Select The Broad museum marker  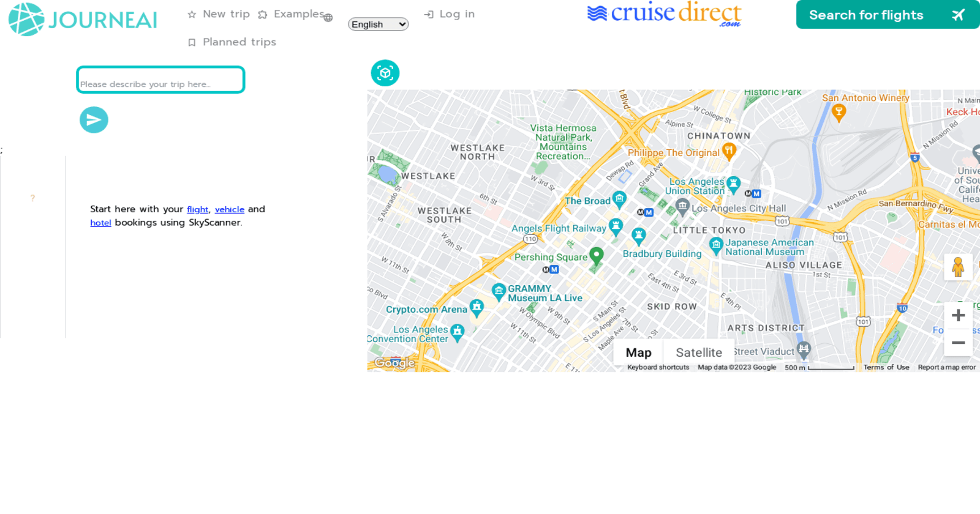[x=619, y=199]
